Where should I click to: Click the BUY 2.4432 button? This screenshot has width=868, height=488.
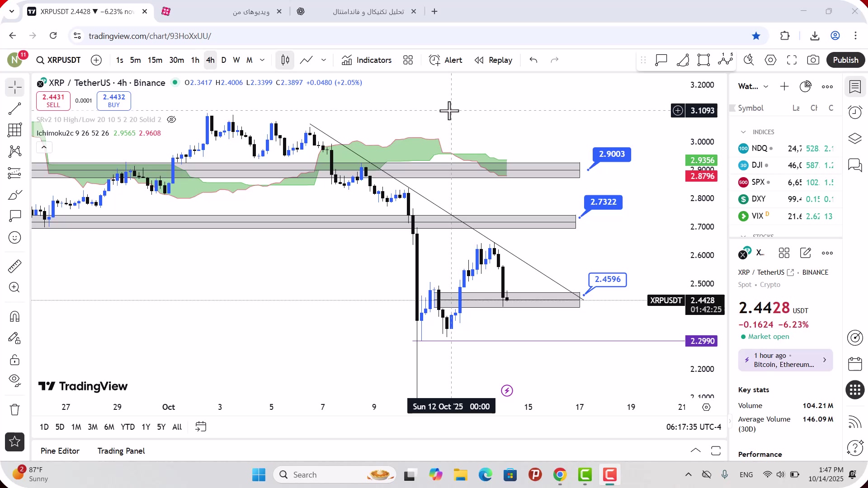click(114, 101)
